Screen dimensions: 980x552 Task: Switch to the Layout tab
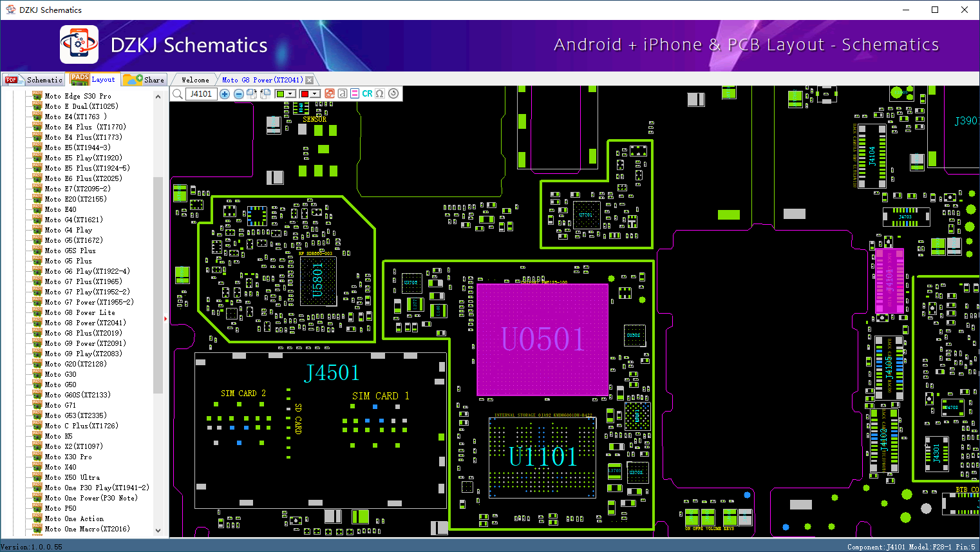(94, 79)
